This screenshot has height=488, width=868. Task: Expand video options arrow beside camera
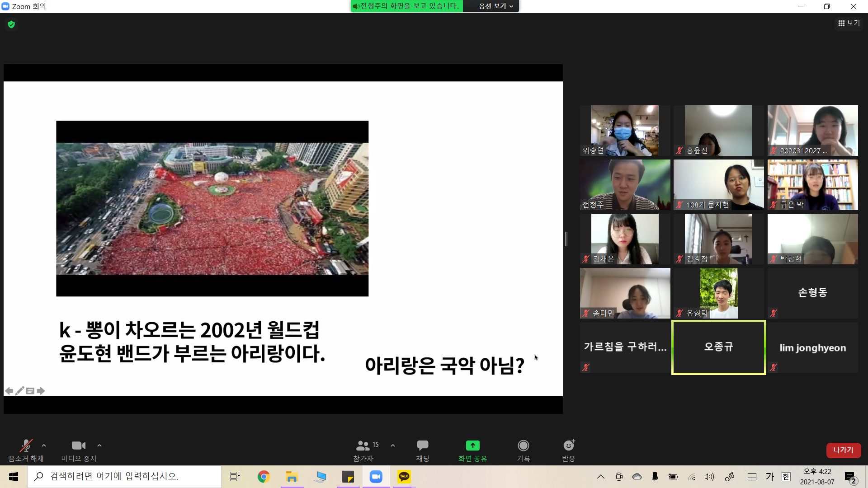pos(99,446)
